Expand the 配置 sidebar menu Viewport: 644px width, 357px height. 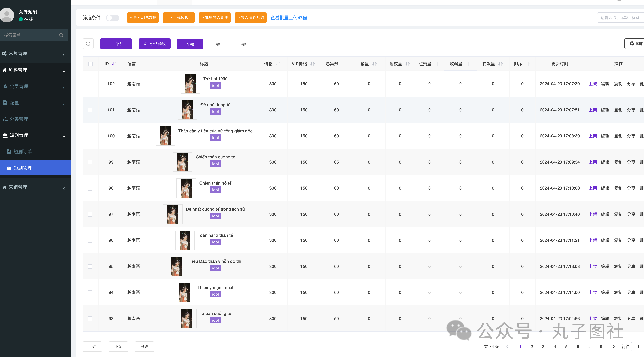click(x=36, y=103)
